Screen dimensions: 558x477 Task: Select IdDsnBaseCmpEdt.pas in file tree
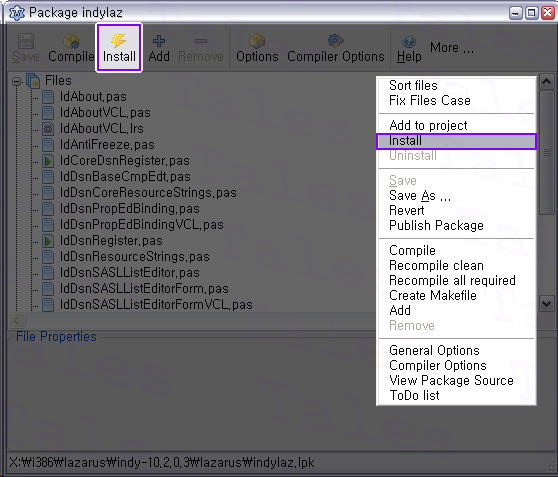(125, 177)
